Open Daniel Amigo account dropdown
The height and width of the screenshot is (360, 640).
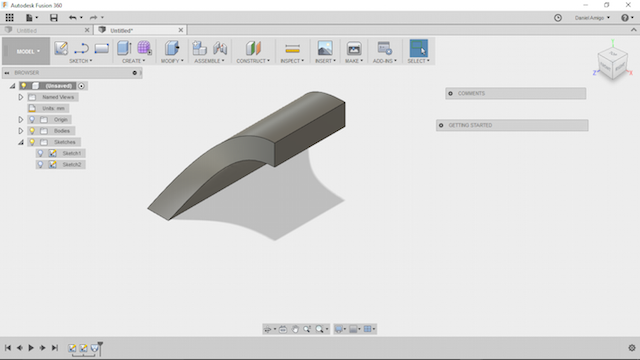point(592,18)
